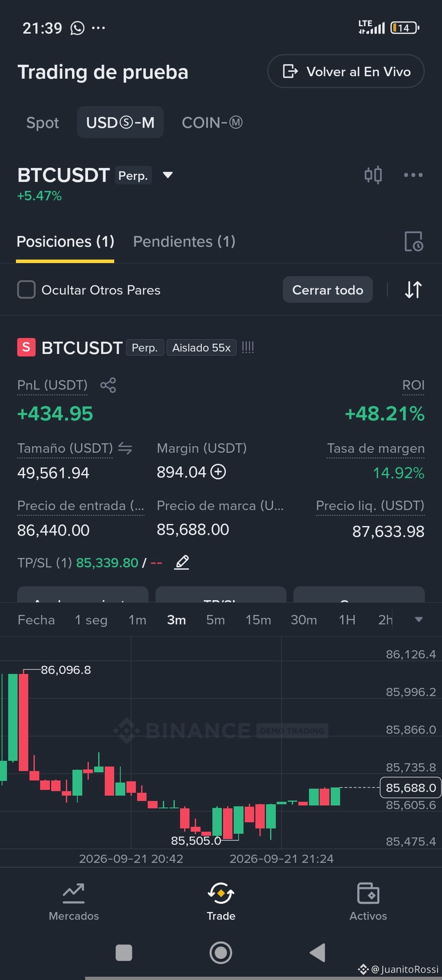Tap the sort positions arrows icon
The image size is (442, 980).
413,290
